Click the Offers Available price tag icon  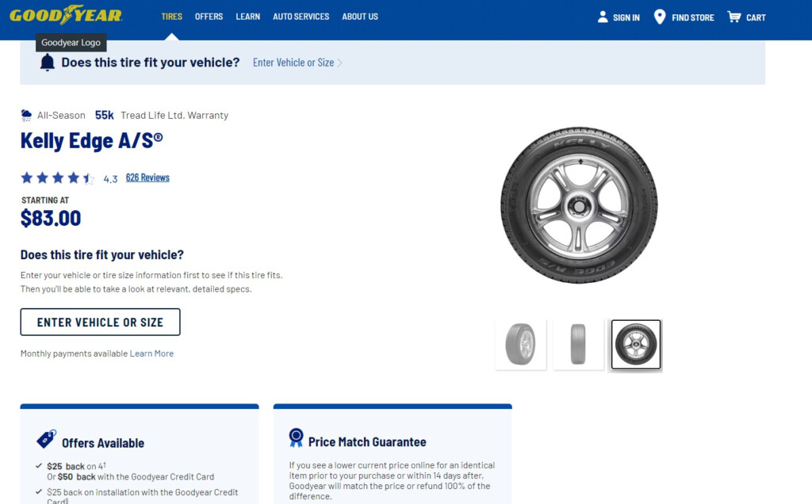tap(46, 439)
